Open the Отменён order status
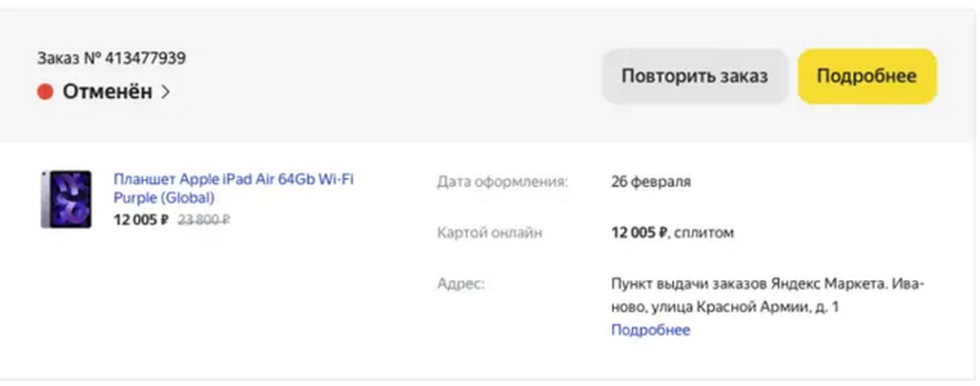The width and height of the screenshot is (980, 386). point(107,92)
